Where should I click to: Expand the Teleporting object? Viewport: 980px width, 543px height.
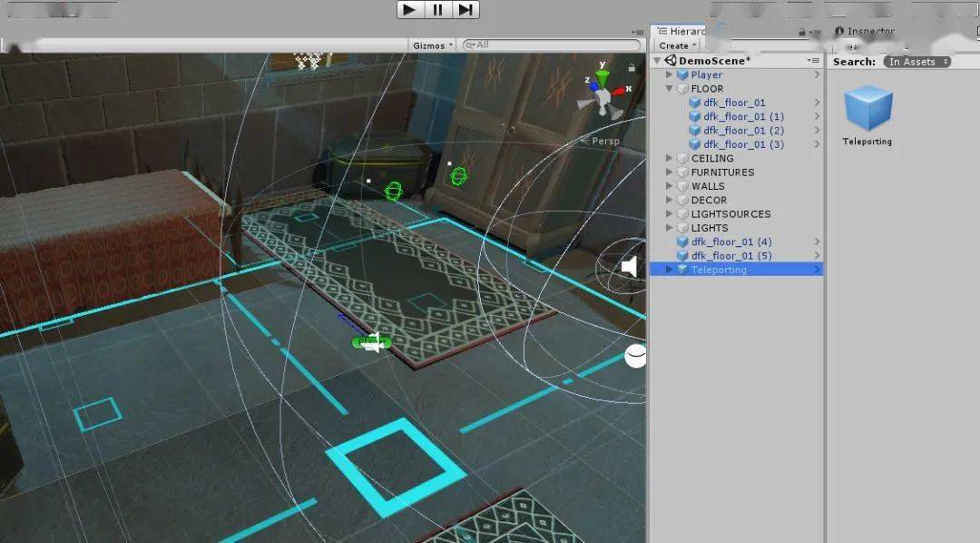point(670,269)
